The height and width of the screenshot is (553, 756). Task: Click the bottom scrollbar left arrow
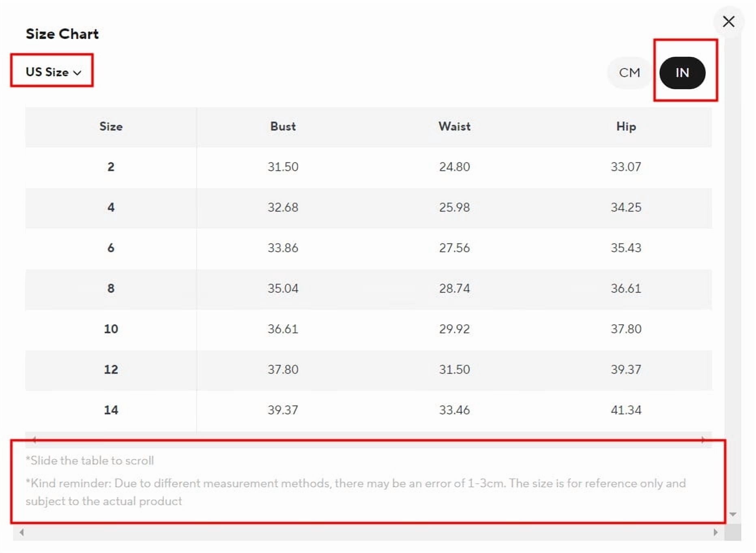[x=21, y=532]
